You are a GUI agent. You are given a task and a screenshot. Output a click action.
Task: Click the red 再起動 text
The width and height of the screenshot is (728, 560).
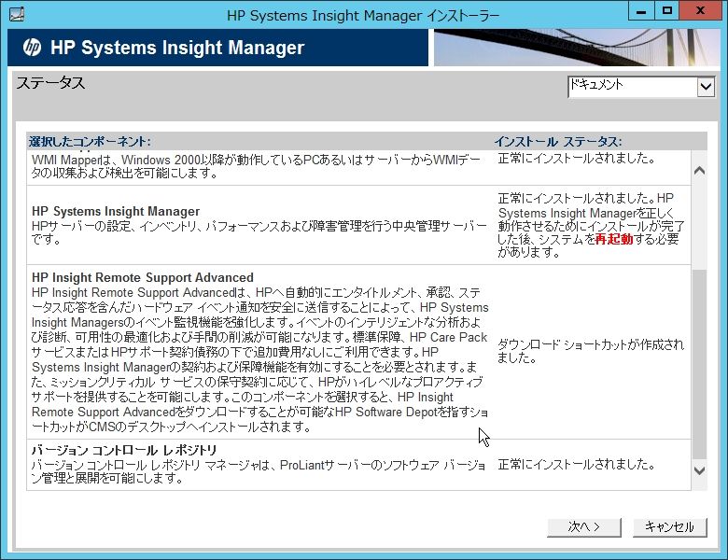614,239
